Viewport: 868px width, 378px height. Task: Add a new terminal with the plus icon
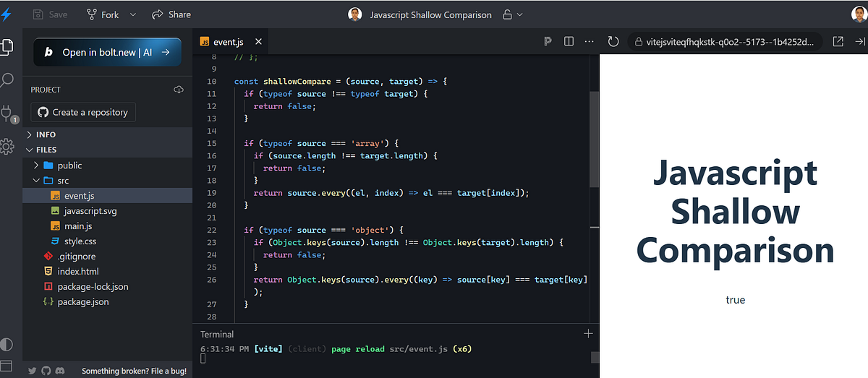[x=588, y=333]
